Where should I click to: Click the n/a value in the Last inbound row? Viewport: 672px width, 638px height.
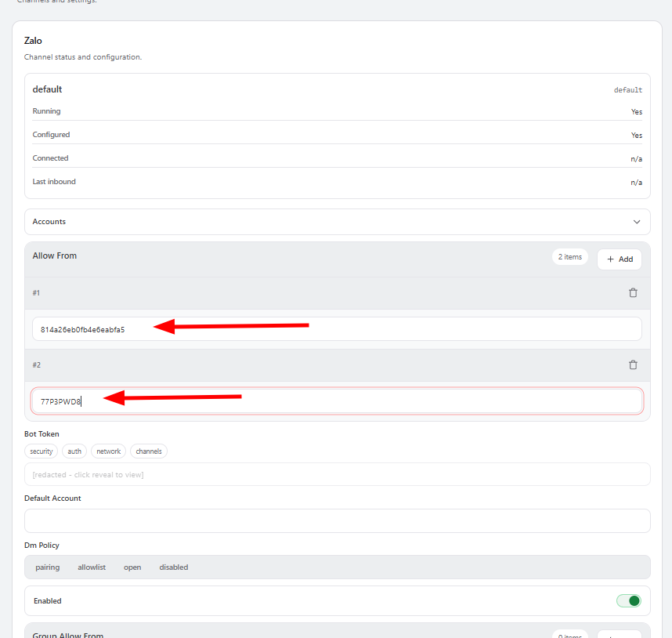pos(637,183)
